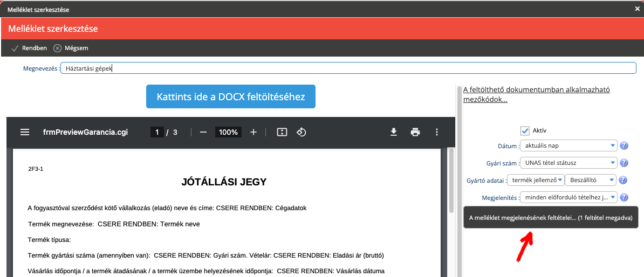Image resolution: width=644 pixels, height=277 pixels.
Task: Expand the Dátum dropdown
Action: click(x=568, y=146)
